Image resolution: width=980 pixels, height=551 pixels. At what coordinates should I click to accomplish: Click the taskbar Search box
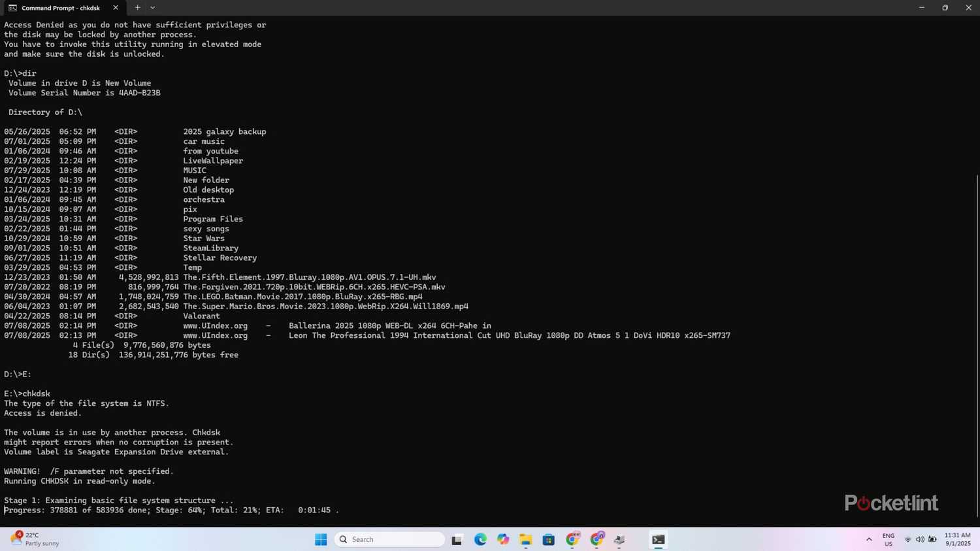(x=389, y=539)
